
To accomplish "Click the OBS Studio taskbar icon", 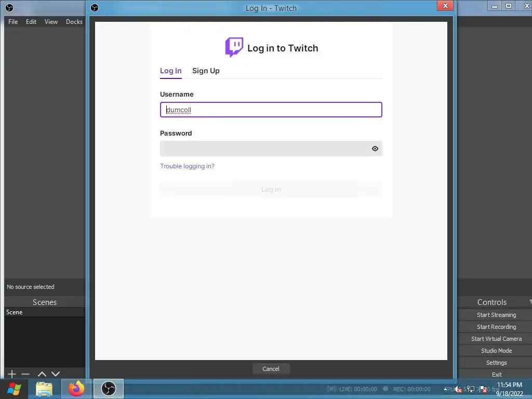I will pyautogui.click(x=109, y=389).
